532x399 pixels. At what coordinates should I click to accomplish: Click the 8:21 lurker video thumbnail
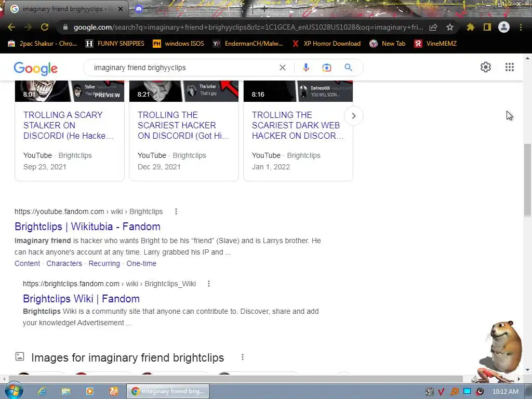[x=184, y=91]
